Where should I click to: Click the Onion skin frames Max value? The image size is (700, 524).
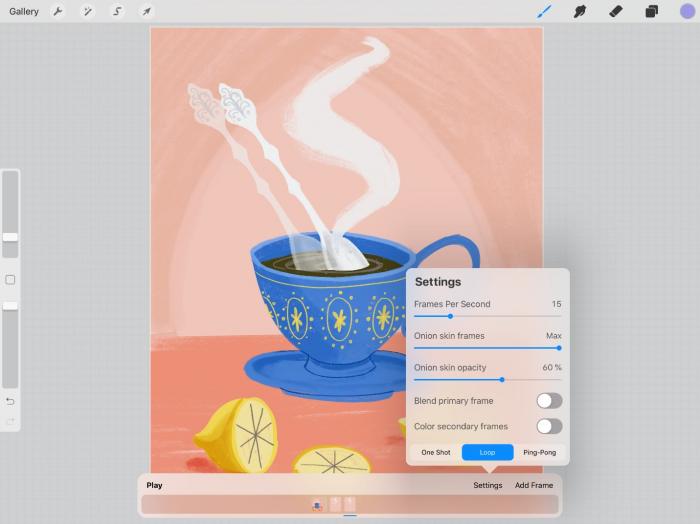click(554, 336)
